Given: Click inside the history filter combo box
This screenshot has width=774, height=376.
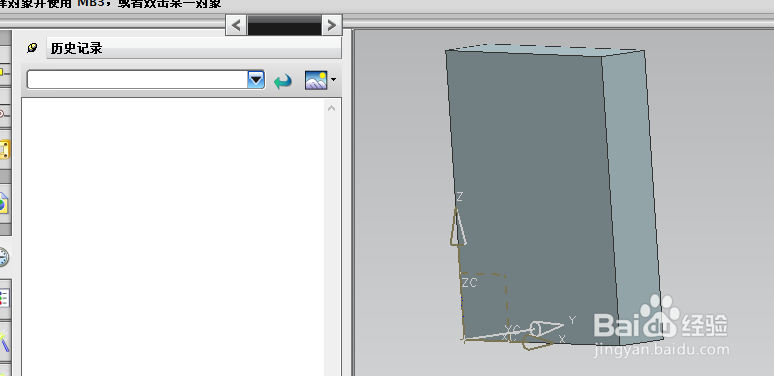Looking at the screenshot, I should click(x=137, y=79).
